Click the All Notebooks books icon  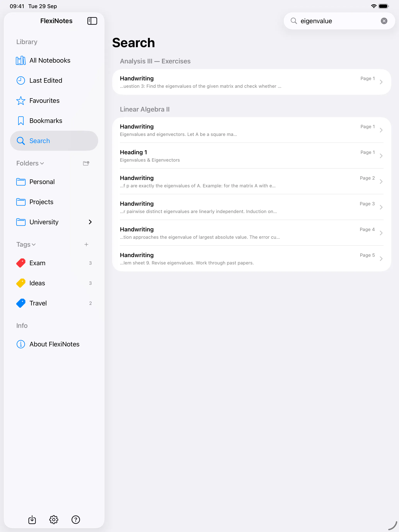click(x=21, y=60)
